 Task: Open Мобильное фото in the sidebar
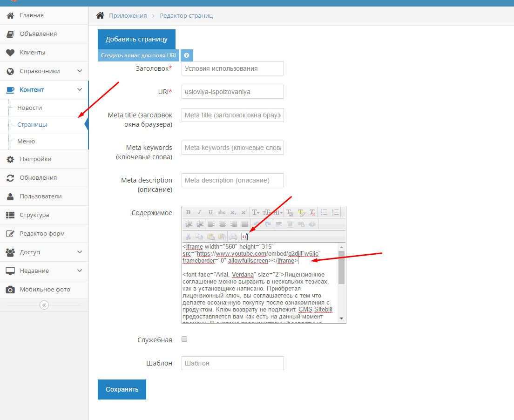coord(44,290)
